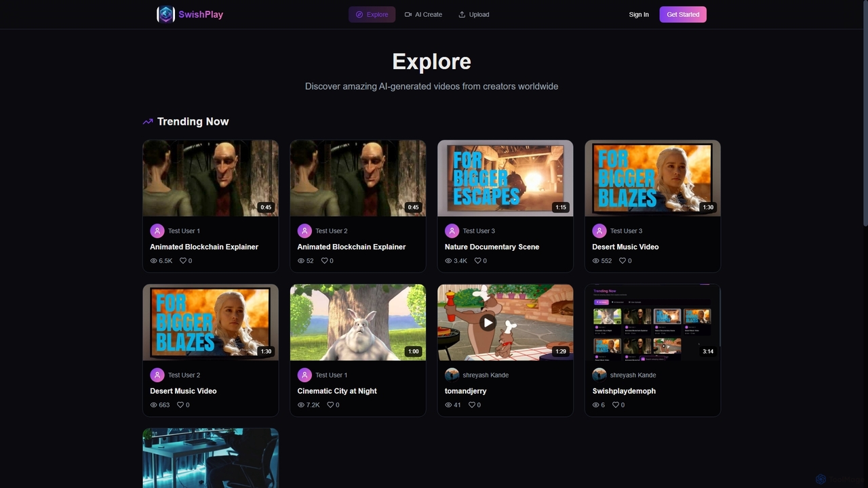The height and width of the screenshot is (488, 868).
Task: Click the Swishplaydemoph title
Action: pyautogui.click(x=624, y=391)
